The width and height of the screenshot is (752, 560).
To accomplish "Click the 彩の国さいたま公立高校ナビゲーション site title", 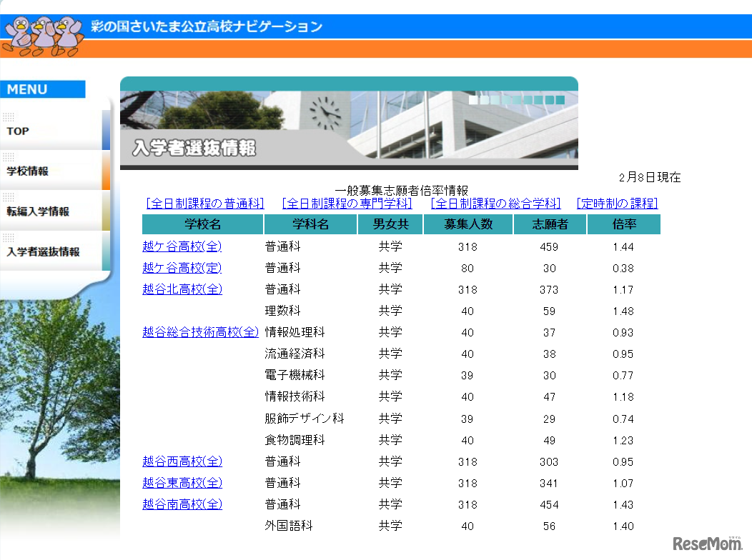I will pyautogui.click(x=207, y=27).
